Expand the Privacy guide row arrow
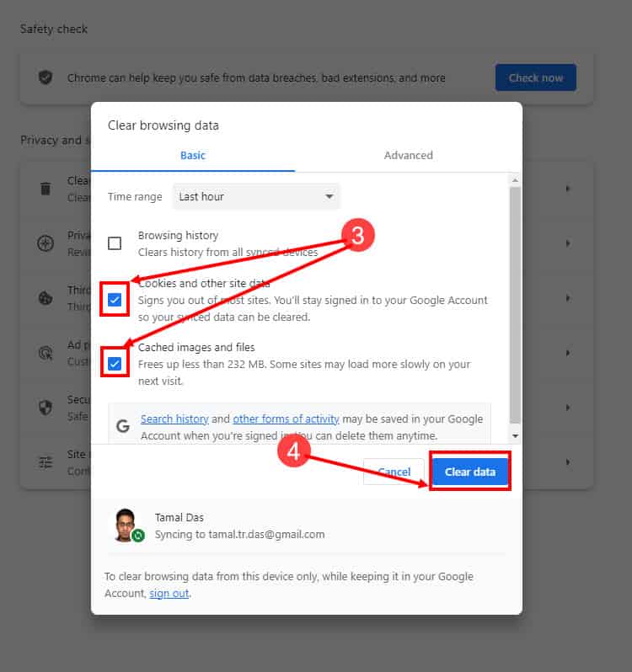 (x=568, y=243)
